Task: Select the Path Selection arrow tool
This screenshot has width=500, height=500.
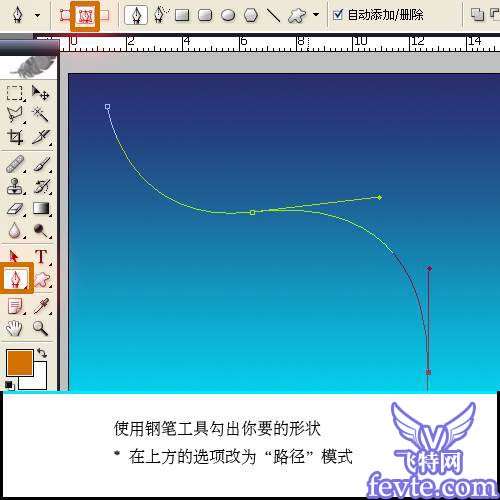Action: pyautogui.click(x=14, y=256)
